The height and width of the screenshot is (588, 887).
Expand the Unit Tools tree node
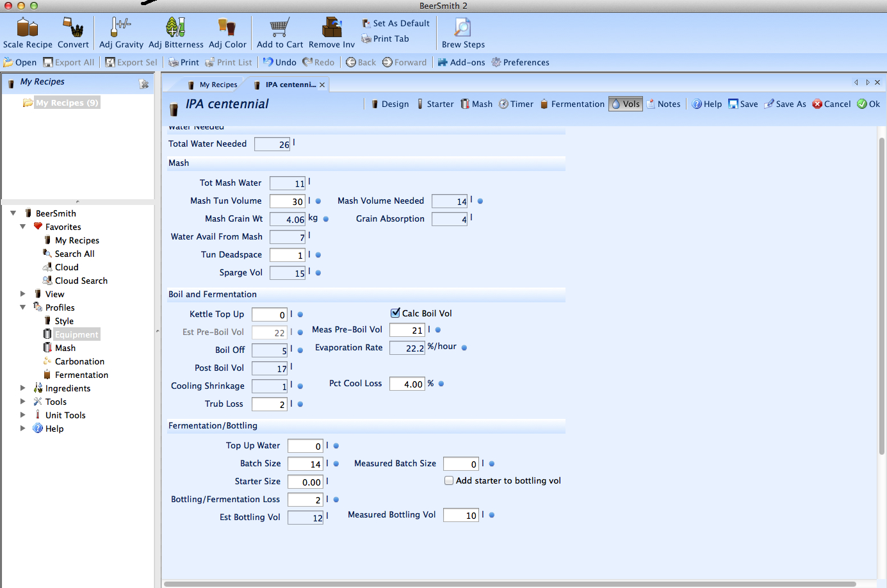[x=23, y=415]
